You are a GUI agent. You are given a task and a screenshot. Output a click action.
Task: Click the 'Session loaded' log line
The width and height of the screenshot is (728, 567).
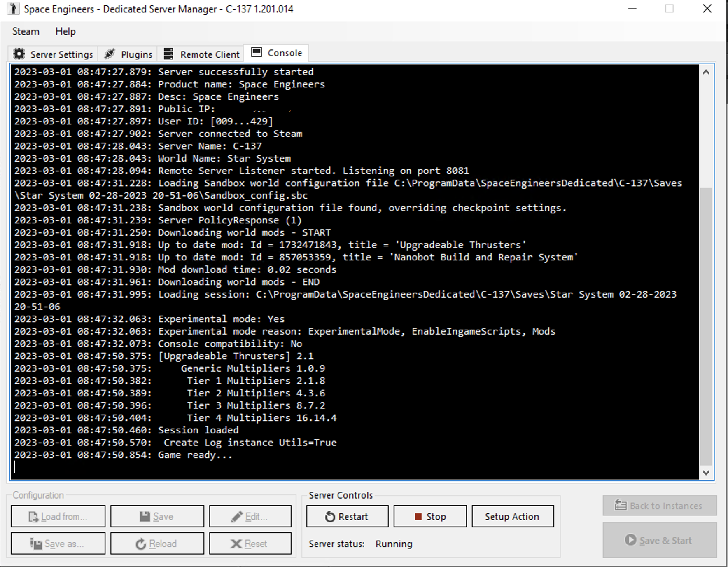point(126,430)
